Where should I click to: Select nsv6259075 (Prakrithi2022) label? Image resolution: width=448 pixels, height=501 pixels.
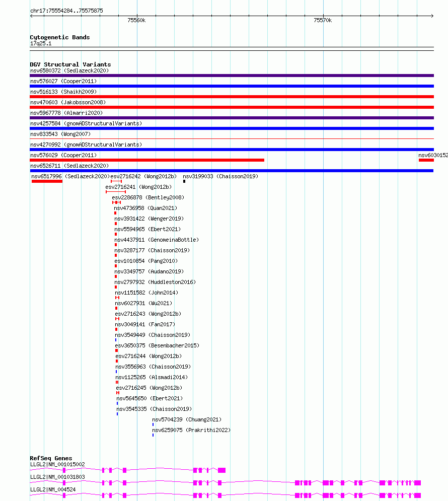coord(191,430)
